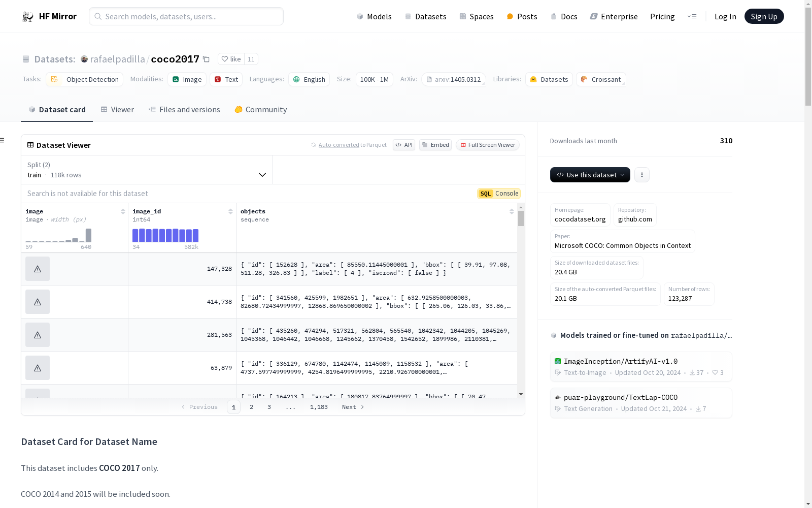The image size is (812, 508).
Task: Click the image width histogram
Action: point(58,235)
